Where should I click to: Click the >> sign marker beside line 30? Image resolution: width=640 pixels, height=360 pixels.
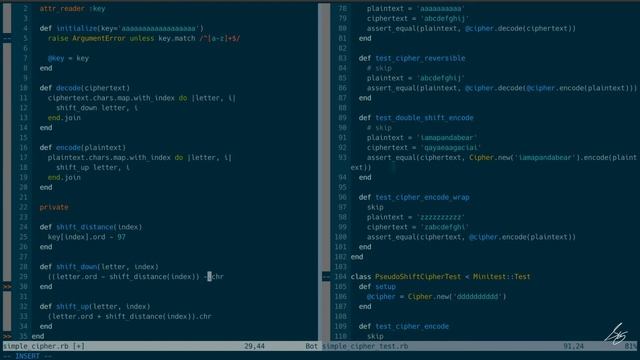(x=7, y=287)
